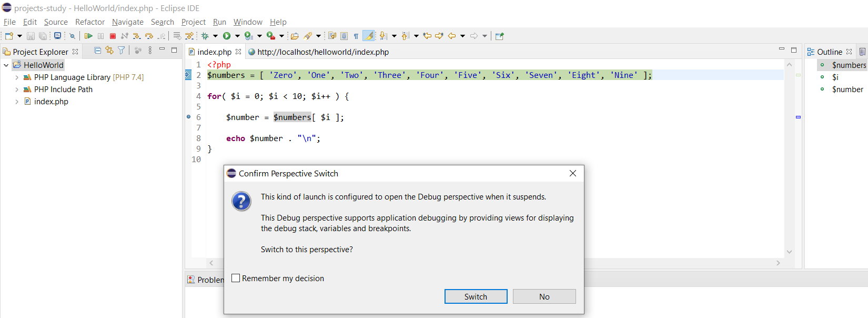
Task: Click the Next Annotation down-arrow icon
Action: tap(383, 36)
